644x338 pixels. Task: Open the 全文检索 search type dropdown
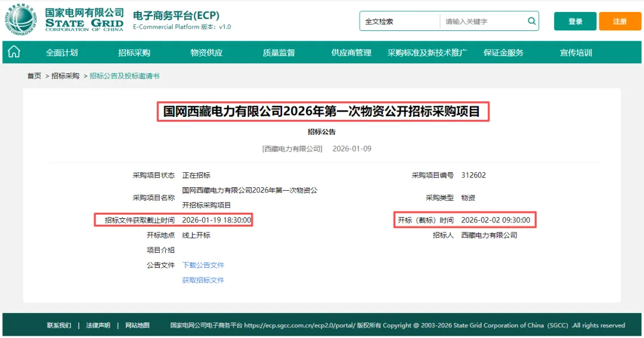tap(399, 21)
